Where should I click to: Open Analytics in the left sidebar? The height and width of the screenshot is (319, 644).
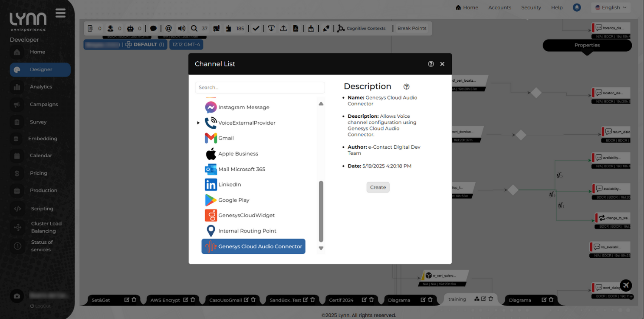[41, 87]
